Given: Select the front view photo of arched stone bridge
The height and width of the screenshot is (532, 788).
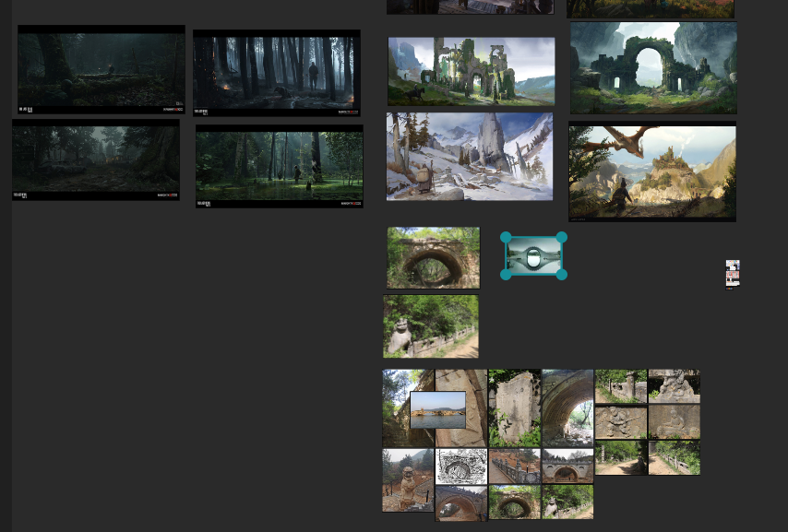Looking at the screenshot, I should pos(567,467).
